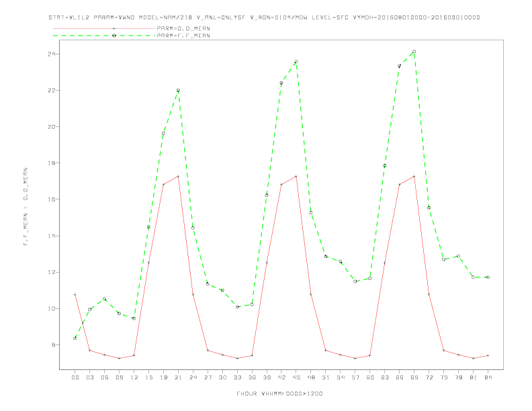Screen dimensions: 532x411
Task: Click x-axis tick label '60'
Action: tap(370, 377)
